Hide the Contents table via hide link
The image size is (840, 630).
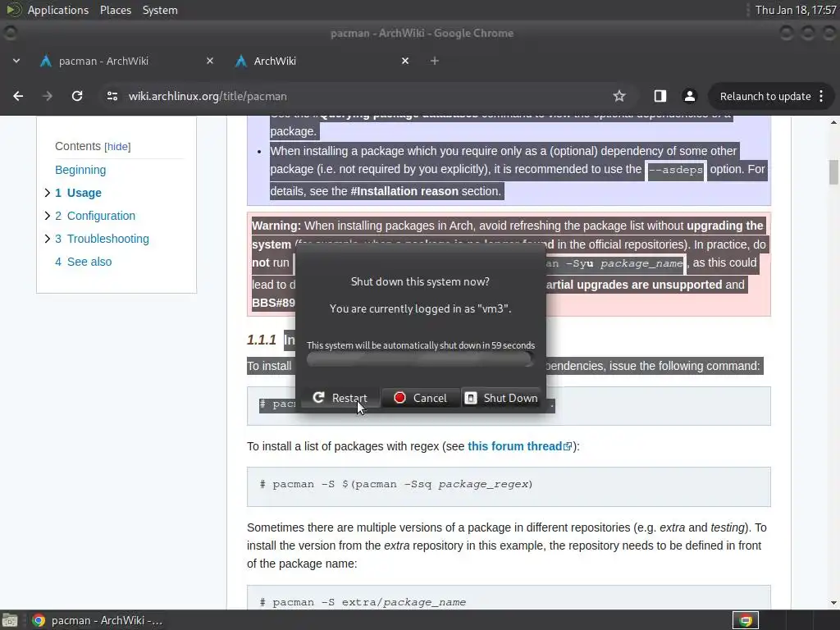point(117,147)
